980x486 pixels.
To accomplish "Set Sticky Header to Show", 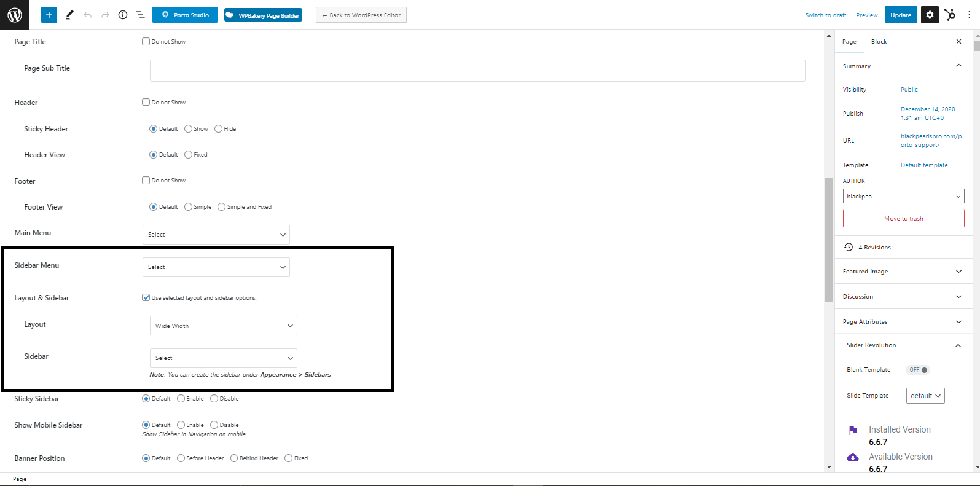I will pos(188,129).
